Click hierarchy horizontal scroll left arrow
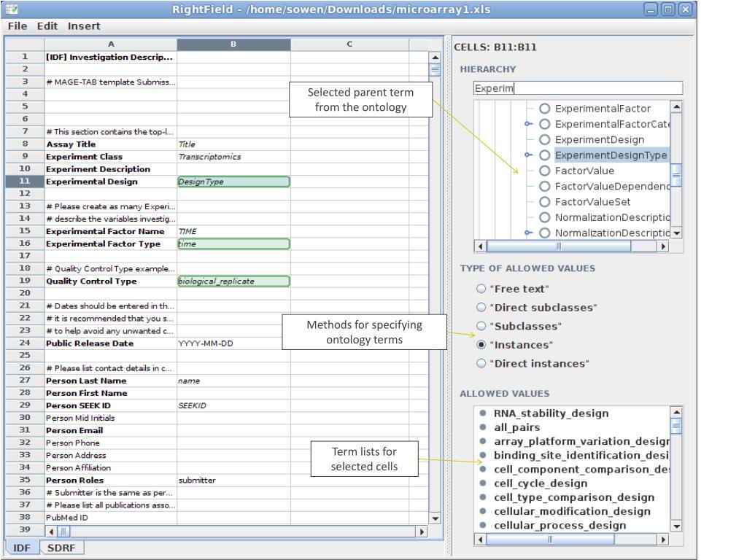747x560 pixels. (480, 246)
